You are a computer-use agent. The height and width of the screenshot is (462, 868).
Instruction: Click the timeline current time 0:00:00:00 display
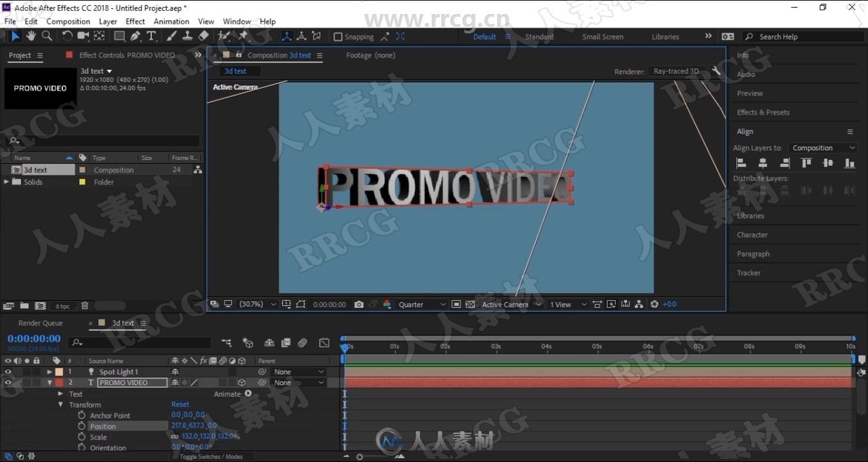(x=34, y=338)
